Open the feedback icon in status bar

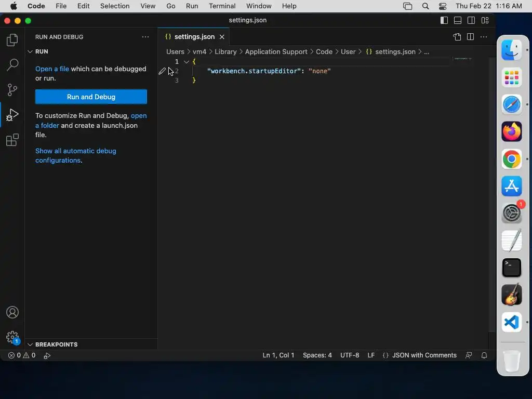tap(469, 355)
